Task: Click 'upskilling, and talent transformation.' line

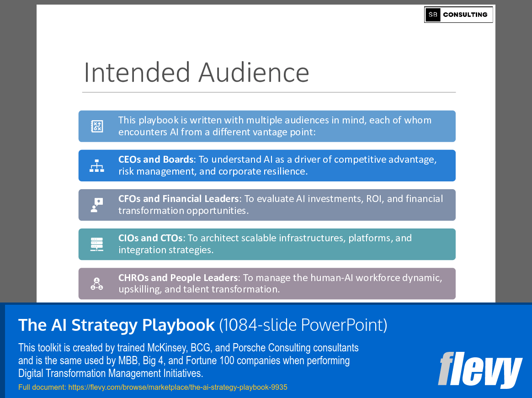Action: coord(199,289)
